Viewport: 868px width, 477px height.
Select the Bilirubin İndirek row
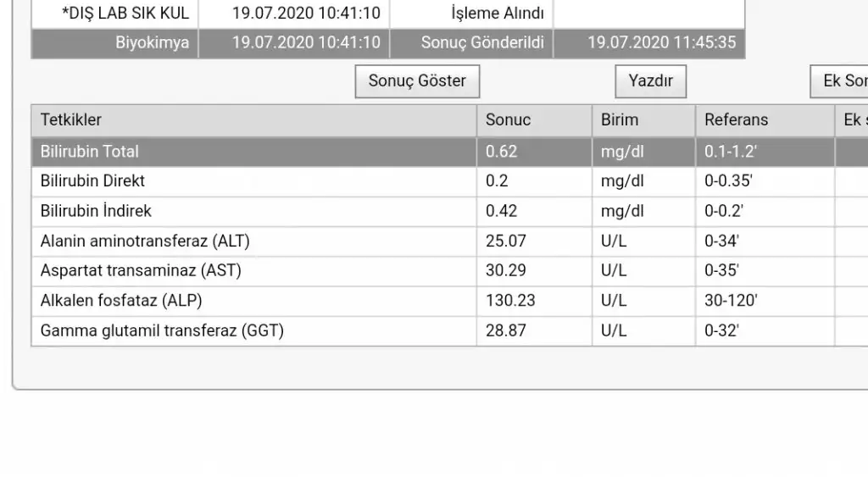(449, 211)
